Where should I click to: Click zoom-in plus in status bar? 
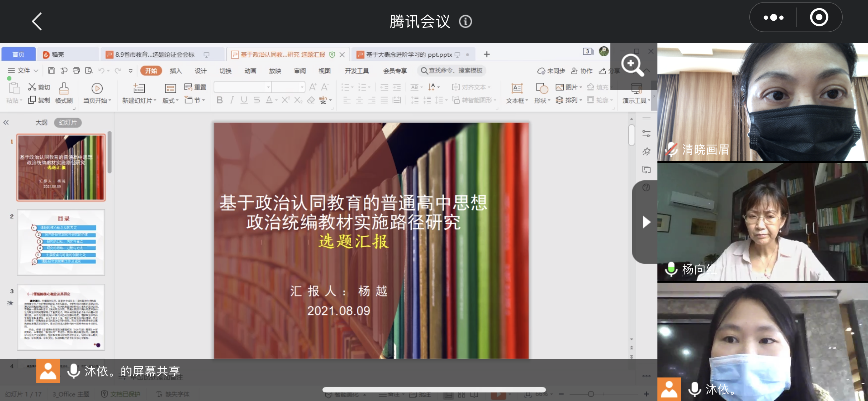(646, 394)
